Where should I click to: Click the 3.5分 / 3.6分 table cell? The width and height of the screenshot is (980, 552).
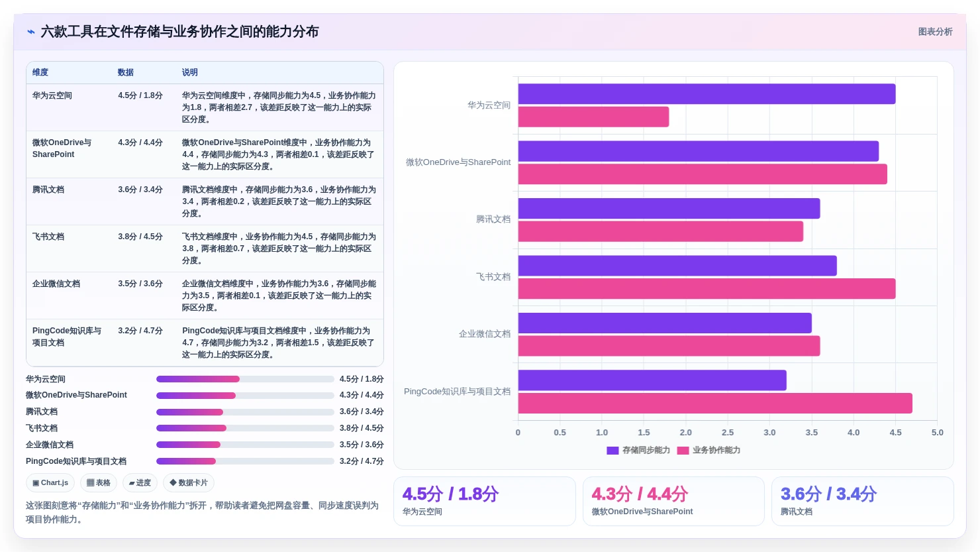click(x=140, y=284)
